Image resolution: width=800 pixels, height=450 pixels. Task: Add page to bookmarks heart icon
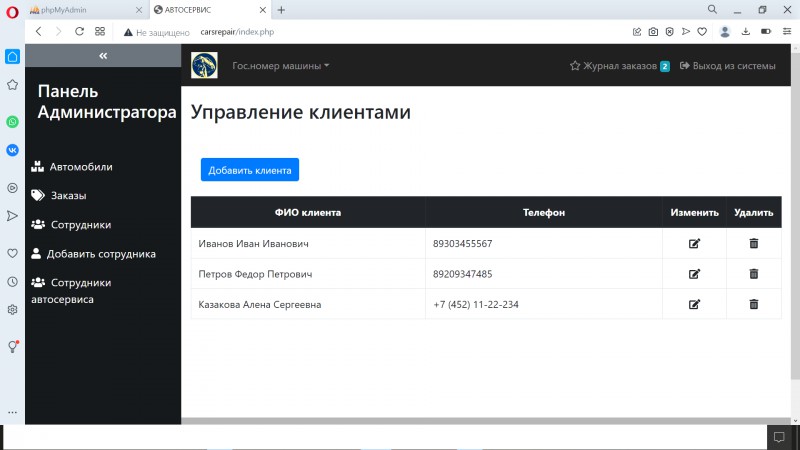point(702,32)
